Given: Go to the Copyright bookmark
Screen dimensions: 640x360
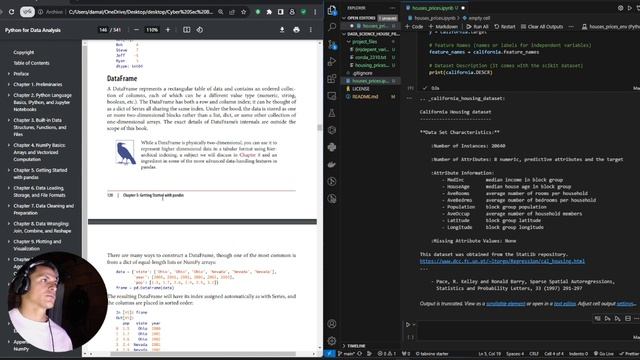Looking at the screenshot, I should coord(24,53).
